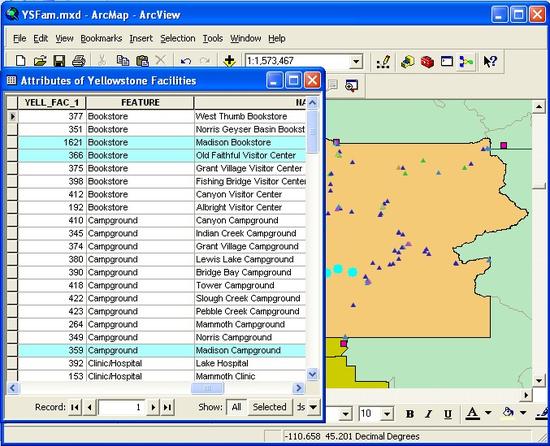Go to the next record
Screen dimensions: 550x446
[x=153, y=407]
